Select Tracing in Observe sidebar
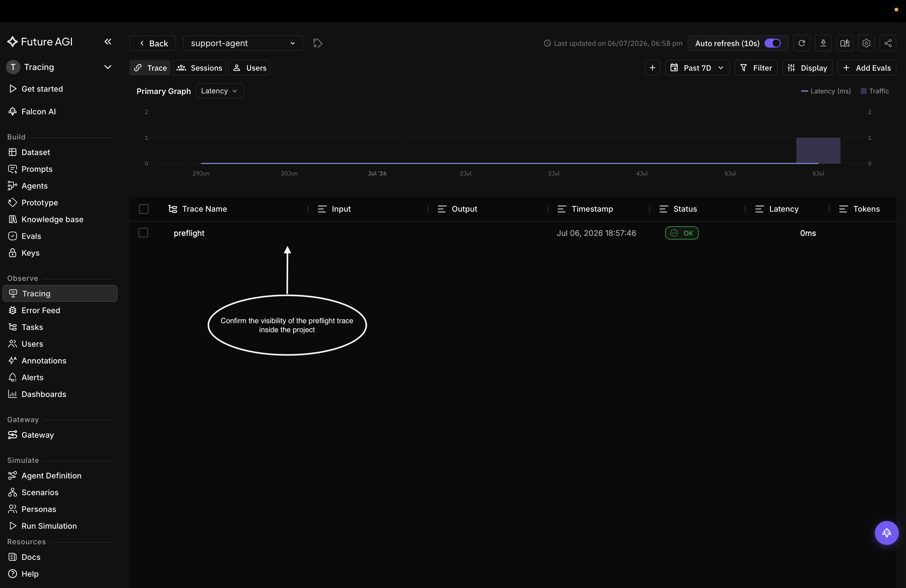The image size is (906, 588). [x=60, y=293]
